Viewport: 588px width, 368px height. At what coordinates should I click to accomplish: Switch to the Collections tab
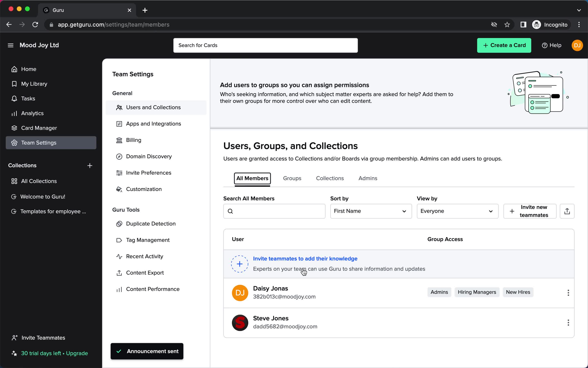pyautogui.click(x=330, y=178)
